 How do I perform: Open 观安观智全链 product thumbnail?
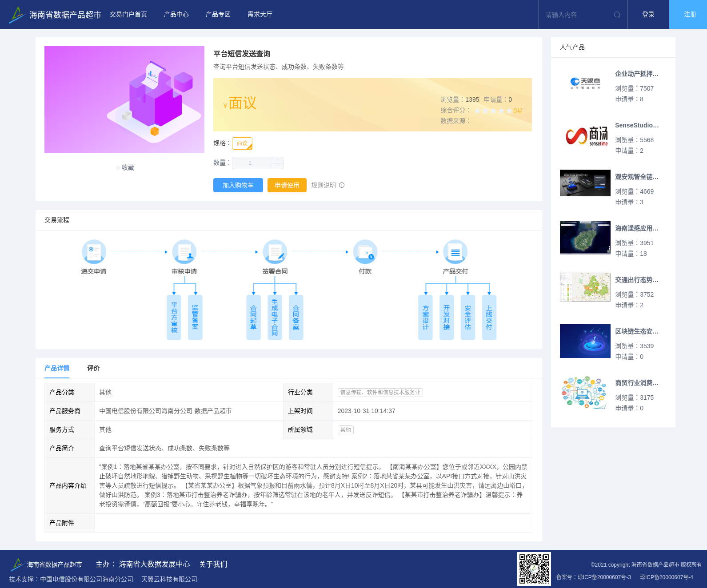tap(585, 183)
